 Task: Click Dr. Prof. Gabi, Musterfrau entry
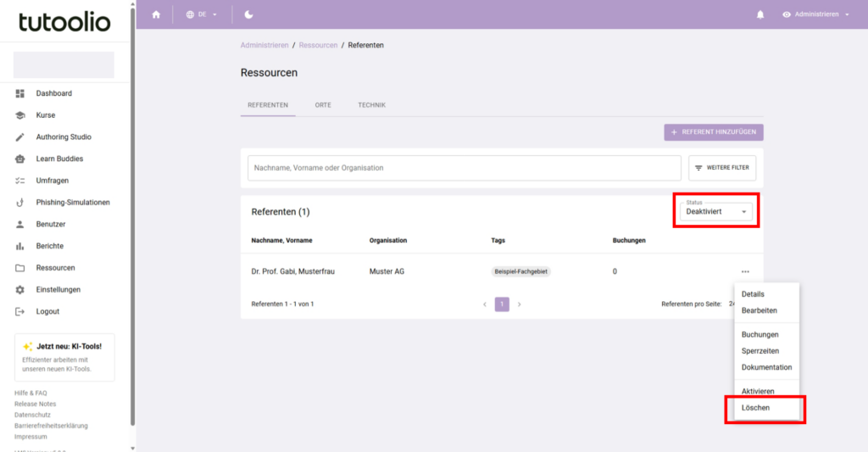point(292,271)
